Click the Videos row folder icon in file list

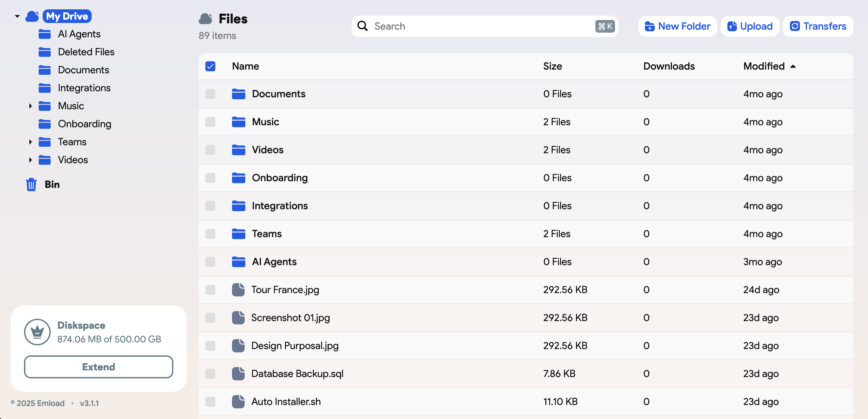(x=239, y=150)
